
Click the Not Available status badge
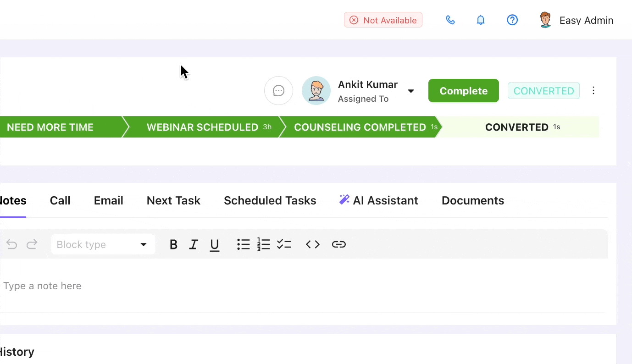(383, 20)
